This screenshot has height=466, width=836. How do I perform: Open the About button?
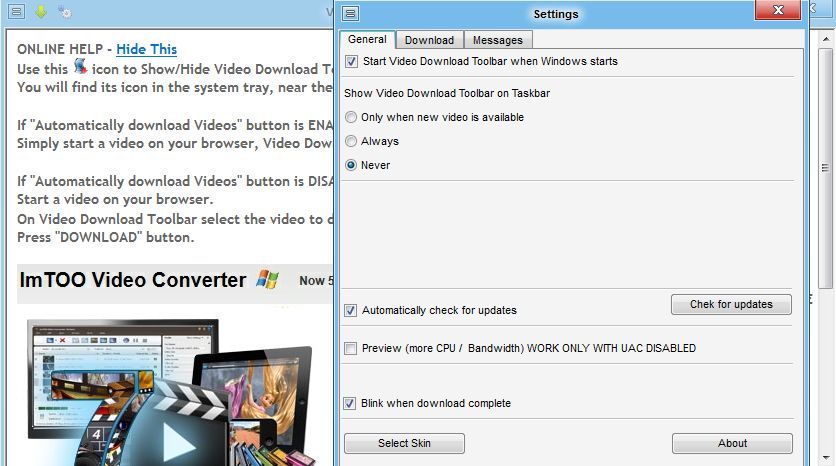[732, 443]
